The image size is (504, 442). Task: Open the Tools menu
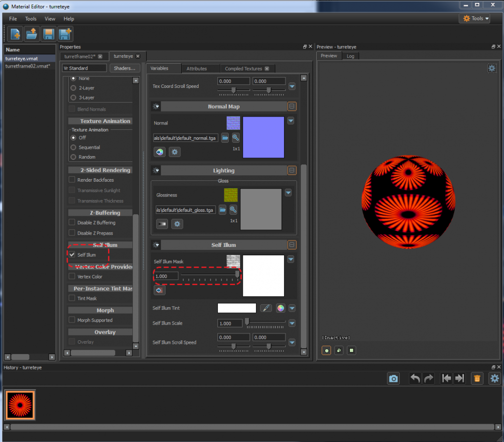point(31,18)
